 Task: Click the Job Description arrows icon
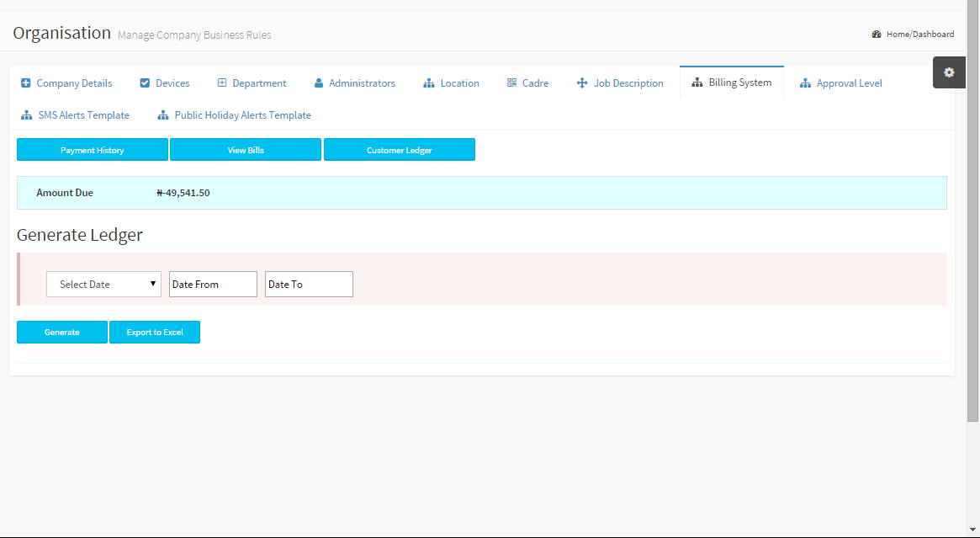581,83
